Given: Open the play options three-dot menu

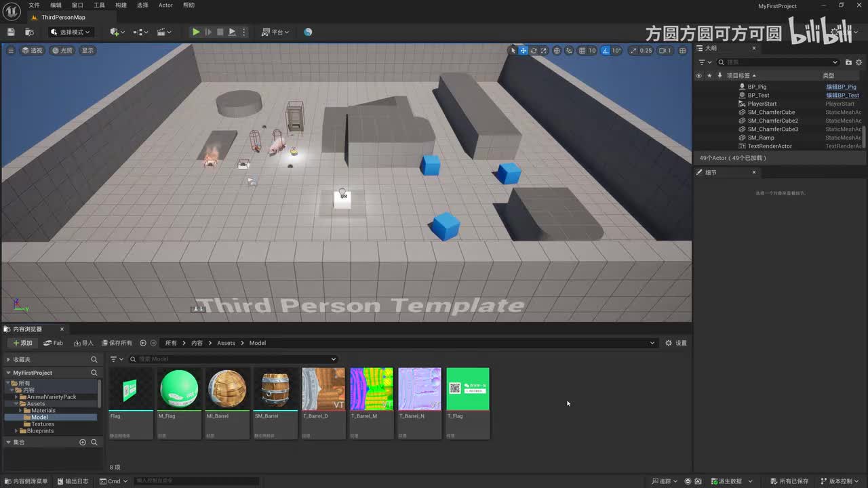Looking at the screenshot, I should point(244,32).
